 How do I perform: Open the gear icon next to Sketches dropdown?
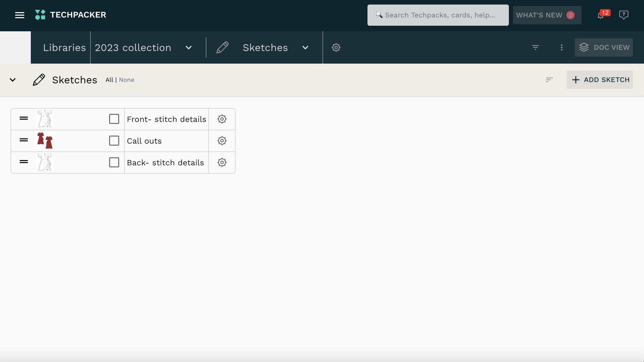pos(336,47)
